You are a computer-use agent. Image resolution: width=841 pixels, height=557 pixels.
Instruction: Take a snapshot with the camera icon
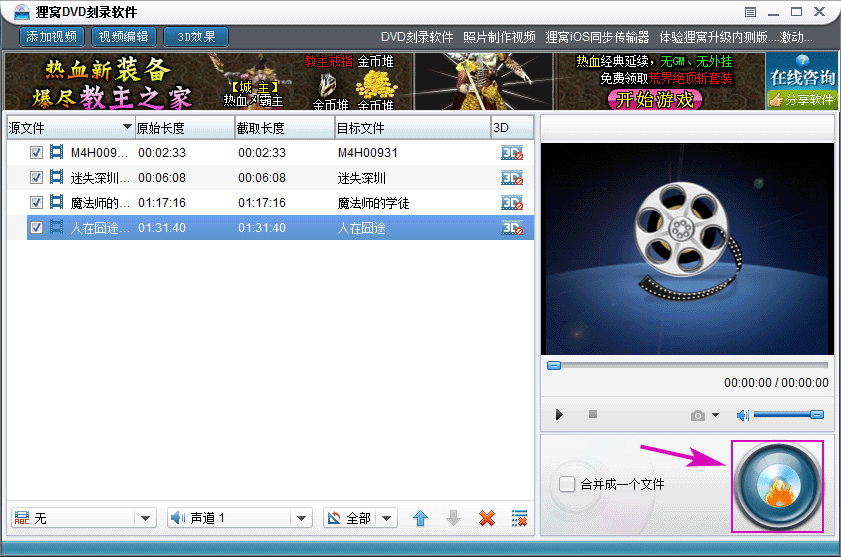coord(698,415)
